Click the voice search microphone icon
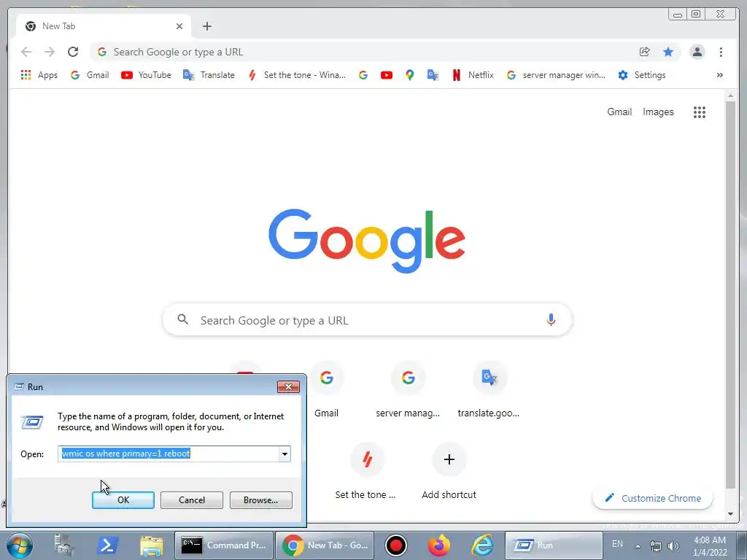The width and height of the screenshot is (747, 560). [551, 319]
